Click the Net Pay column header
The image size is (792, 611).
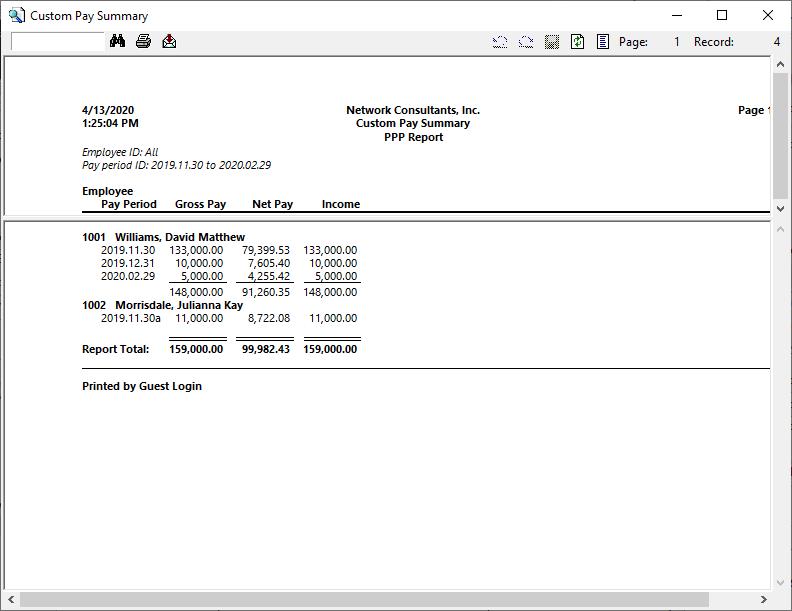[x=273, y=205]
